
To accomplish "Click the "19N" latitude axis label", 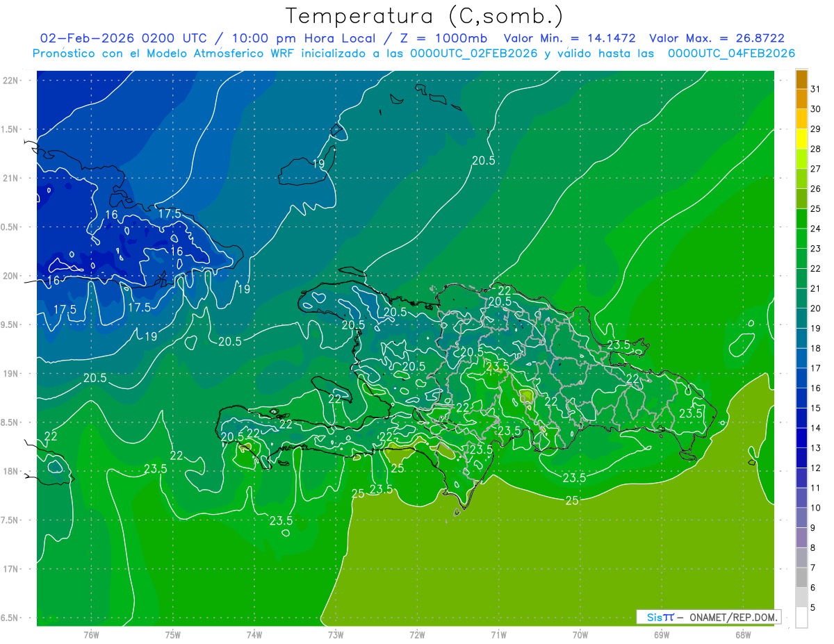I will pos(11,374).
